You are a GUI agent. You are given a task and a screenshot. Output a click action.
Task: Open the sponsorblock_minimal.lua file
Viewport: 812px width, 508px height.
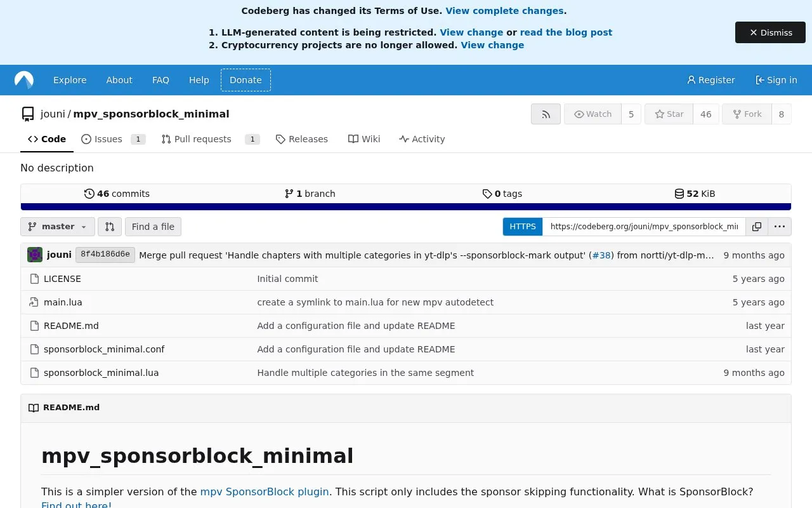click(x=101, y=373)
